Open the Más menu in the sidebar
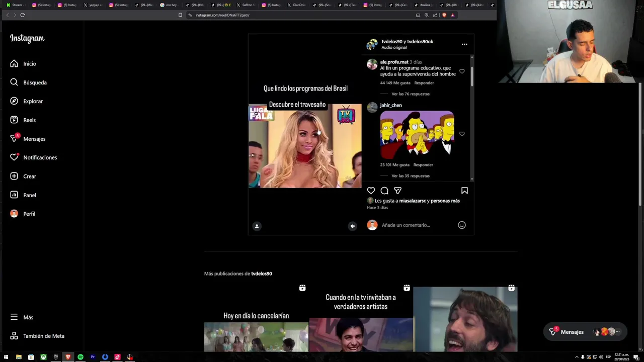This screenshot has width=644, height=362. point(22,317)
